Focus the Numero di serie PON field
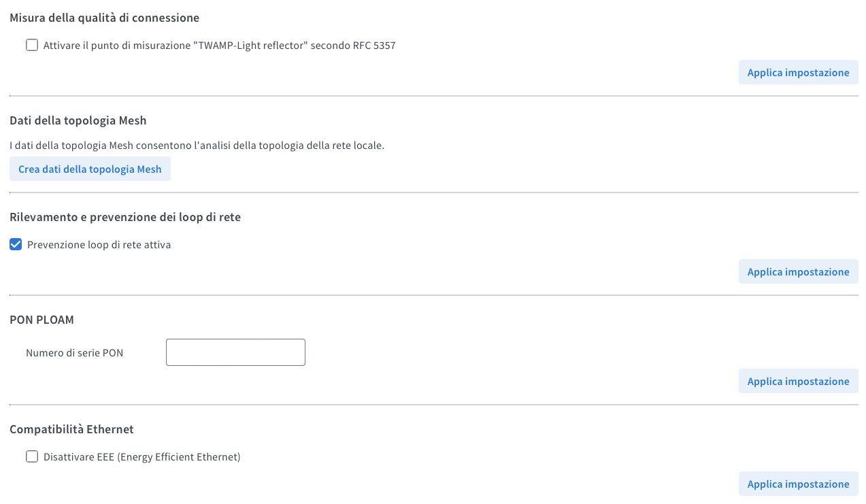 (x=235, y=352)
